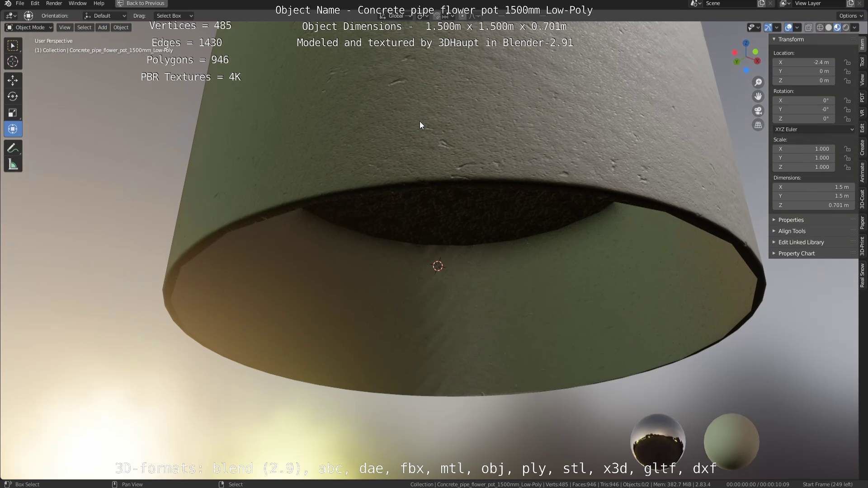Open the XYZ Euler rotation mode dropdown
This screenshot has height=488, width=868.
(814, 129)
